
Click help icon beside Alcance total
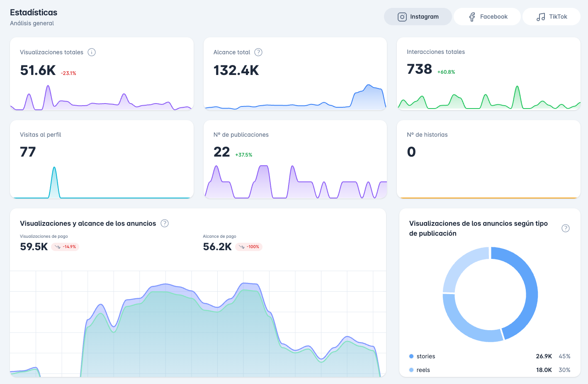[x=258, y=52]
